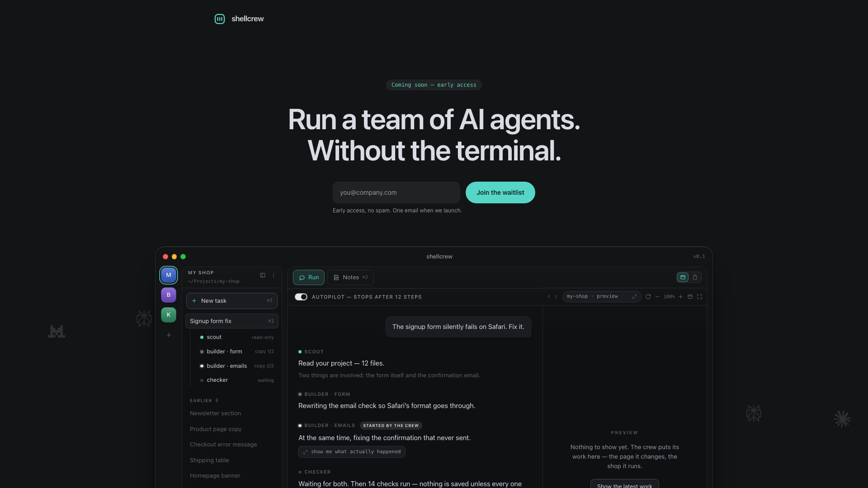Screen dimensions: 868x488
Task: Open the Run tab
Action: (x=309, y=277)
